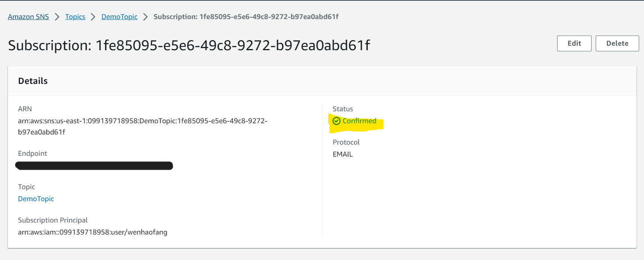Open the Amazon SNS breadcrumb link
Image resolution: width=644 pixels, height=260 pixels.
click(x=28, y=17)
